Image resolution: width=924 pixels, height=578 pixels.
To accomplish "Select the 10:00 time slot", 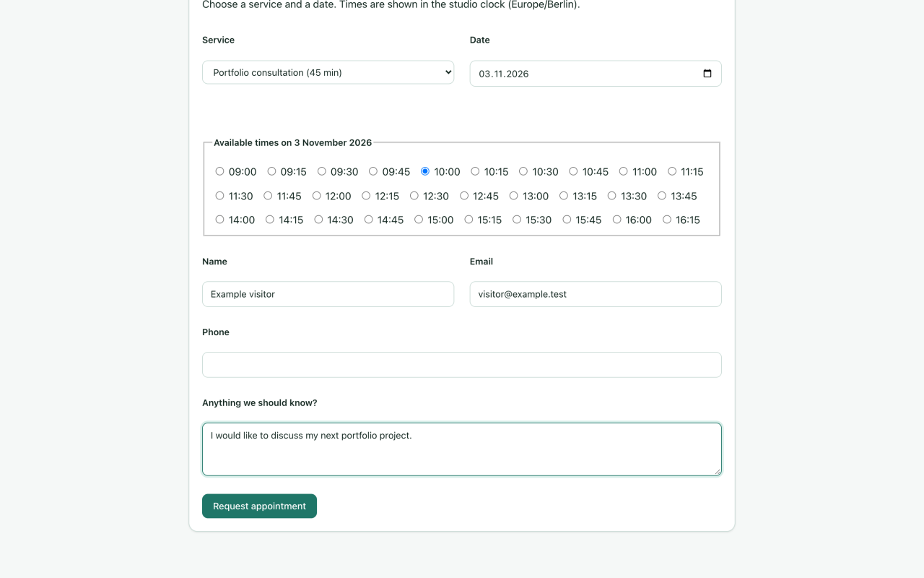I will (x=425, y=171).
